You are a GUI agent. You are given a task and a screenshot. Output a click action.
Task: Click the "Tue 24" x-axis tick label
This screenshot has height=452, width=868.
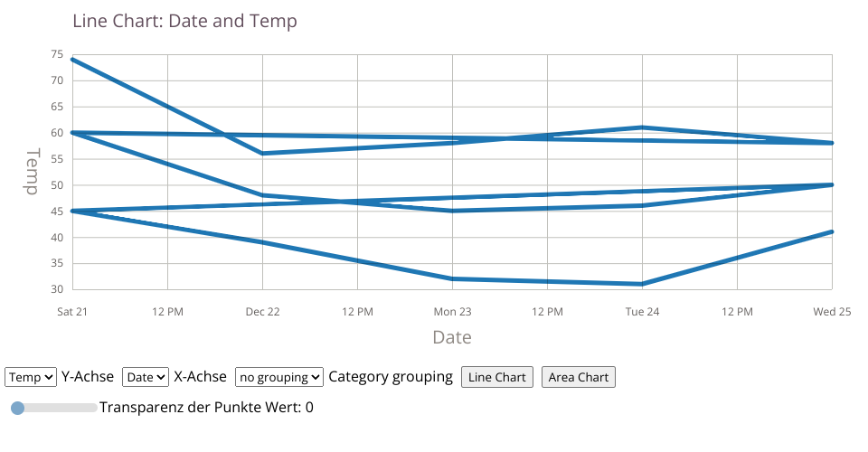click(x=642, y=312)
